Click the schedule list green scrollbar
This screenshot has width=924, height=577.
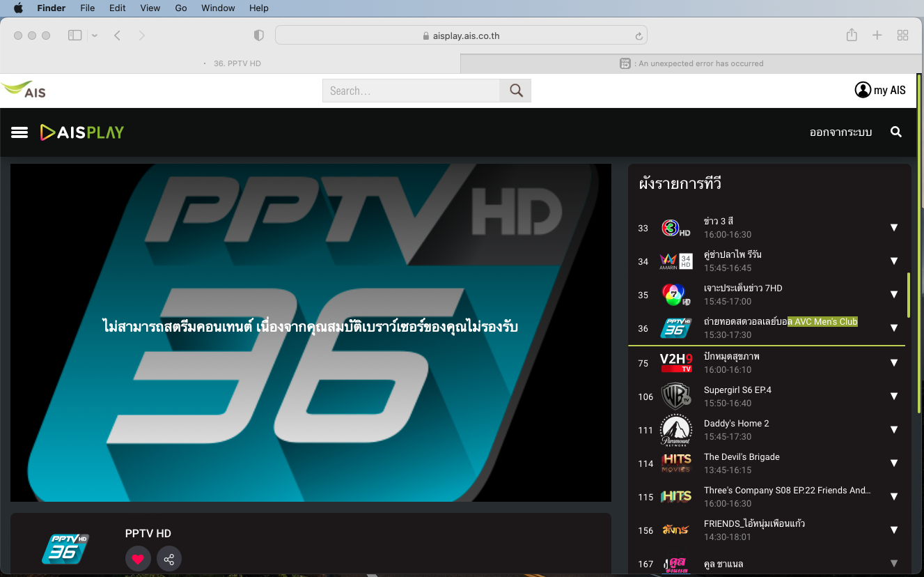pos(908,295)
